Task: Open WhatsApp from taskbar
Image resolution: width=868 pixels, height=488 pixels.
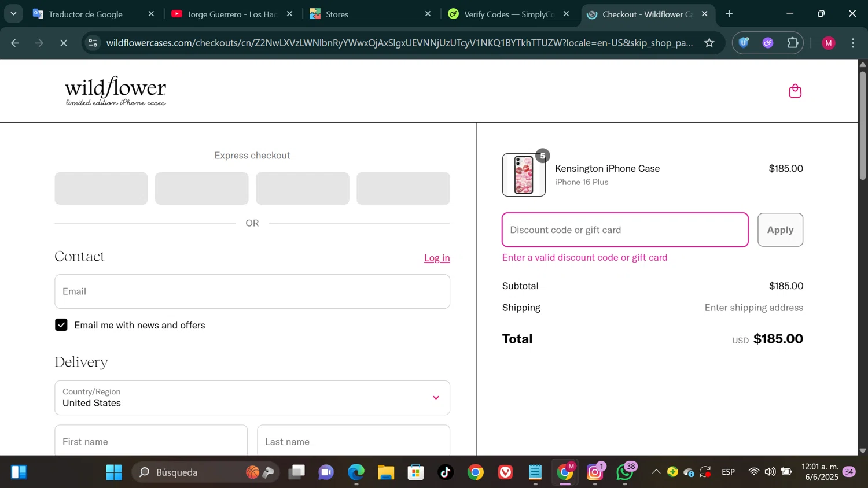Action: tap(626, 472)
